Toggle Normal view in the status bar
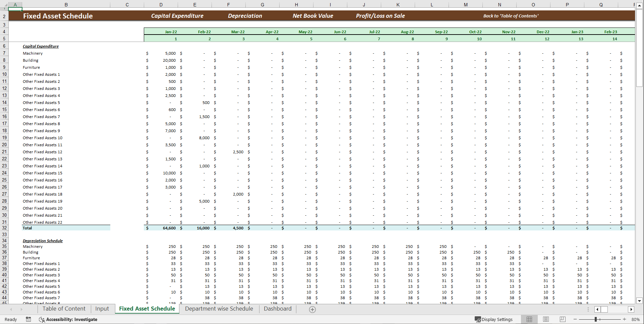The image size is (644, 324). [529, 319]
